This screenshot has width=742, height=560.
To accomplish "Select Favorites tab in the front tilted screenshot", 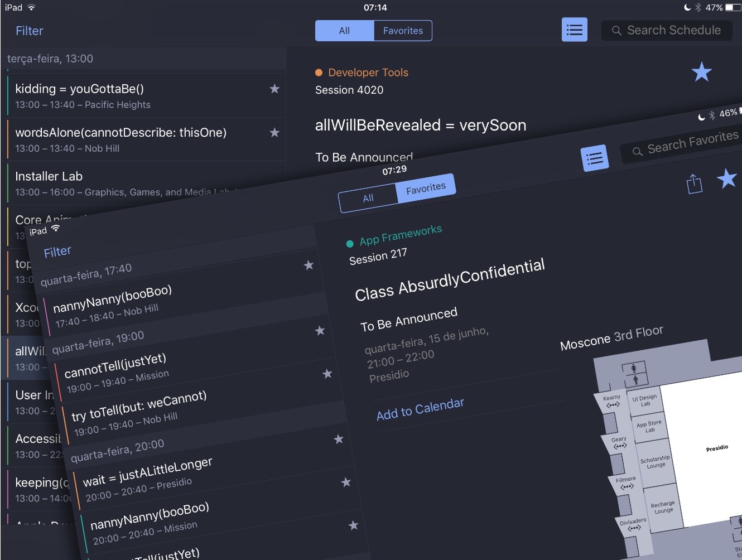I will tap(426, 188).
